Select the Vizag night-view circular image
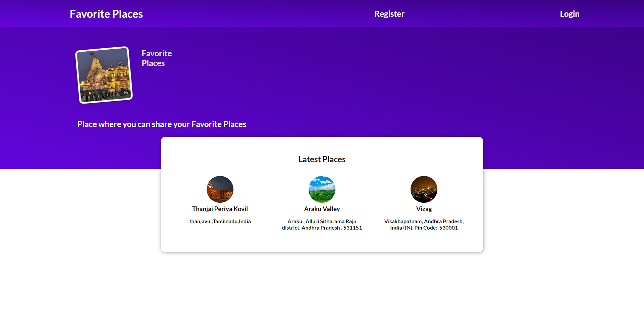This screenshot has width=644, height=310. point(424,189)
